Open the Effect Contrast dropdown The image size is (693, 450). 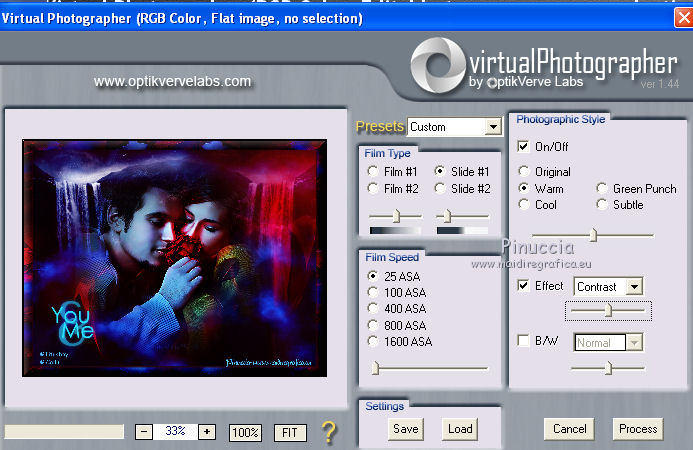634,286
